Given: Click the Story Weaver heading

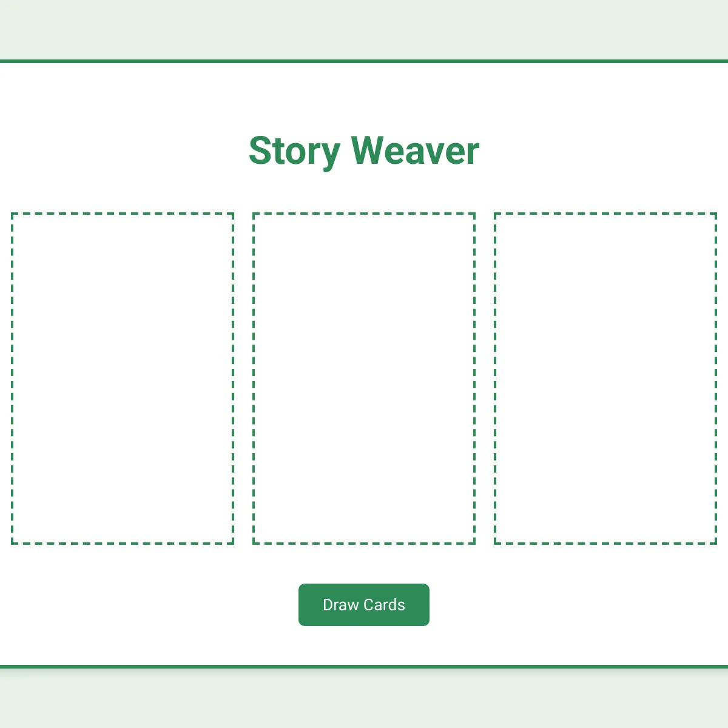Looking at the screenshot, I should (364, 150).
